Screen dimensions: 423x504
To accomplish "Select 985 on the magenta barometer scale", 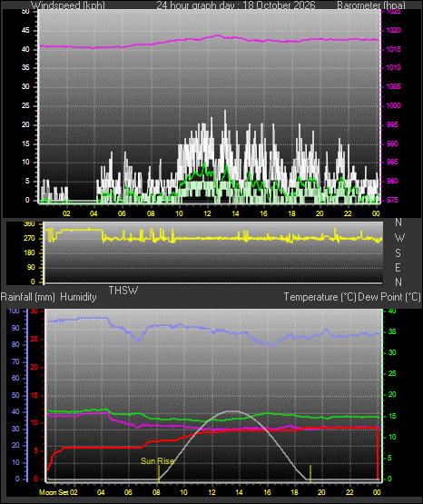I will [x=392, y=162].
